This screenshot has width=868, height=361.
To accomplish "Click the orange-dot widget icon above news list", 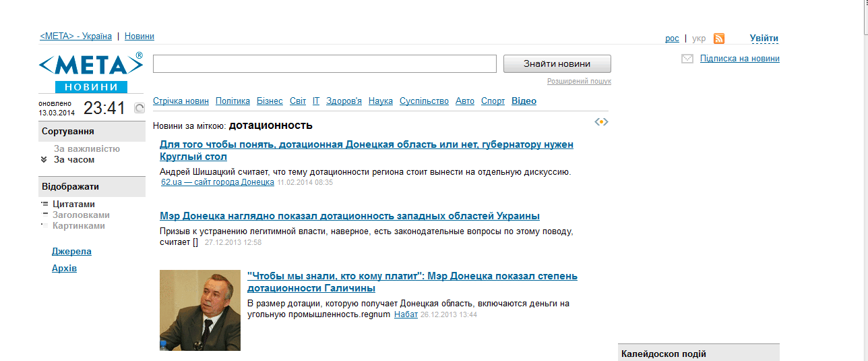I will point(601,121).
